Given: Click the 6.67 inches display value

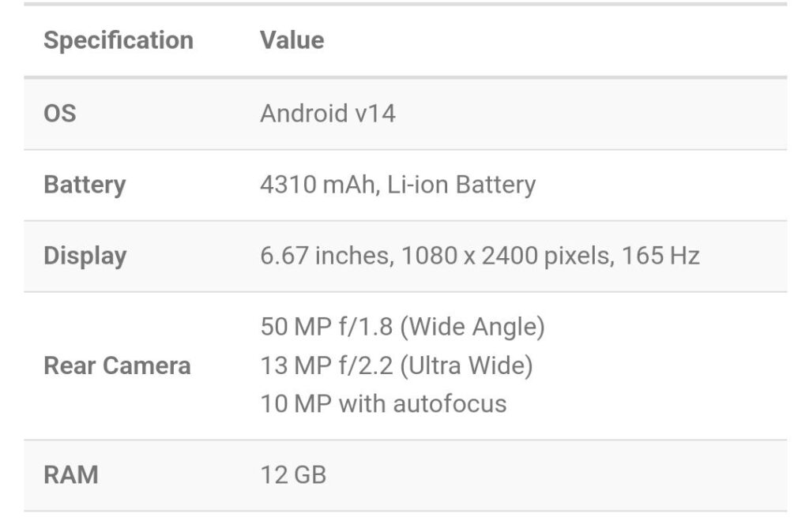Looking at the screenshot, I should coord(480,256).
